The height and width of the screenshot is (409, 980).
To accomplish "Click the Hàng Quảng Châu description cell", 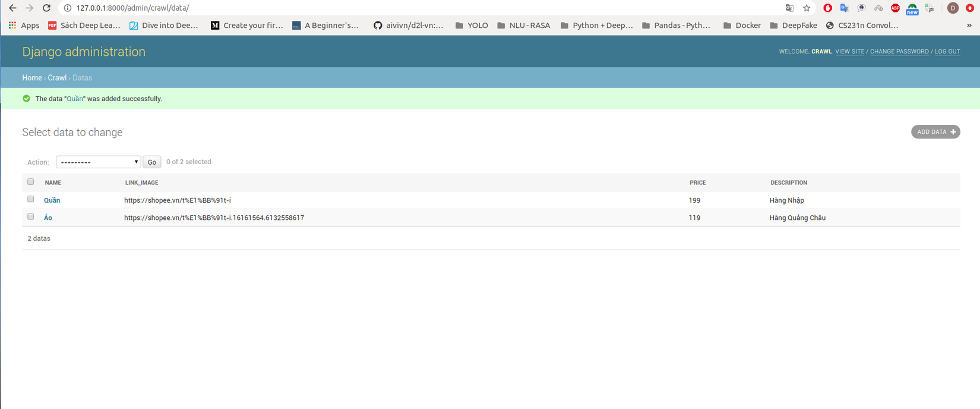I will tap(797, 218).
